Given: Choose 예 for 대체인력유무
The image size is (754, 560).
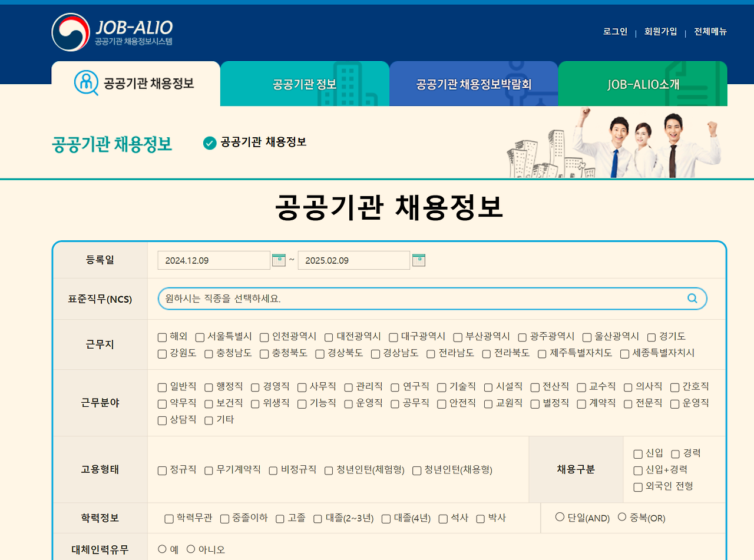Looking at the screenshot, I should tap(162, 549).
